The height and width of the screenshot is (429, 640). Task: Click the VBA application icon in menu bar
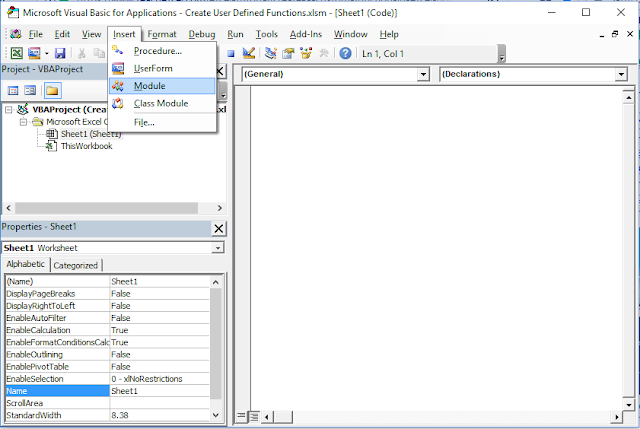pyautogui.click(x=16, y=34)
